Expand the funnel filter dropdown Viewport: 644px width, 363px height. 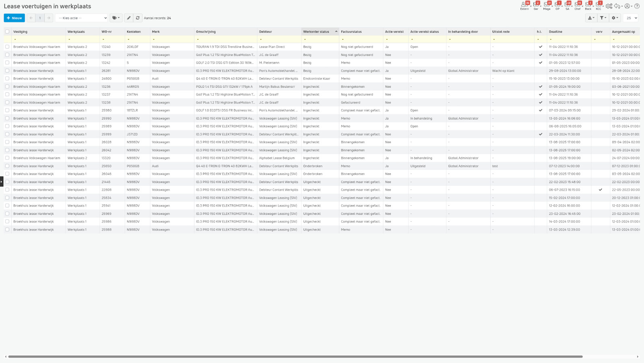(x=603, y=18)
